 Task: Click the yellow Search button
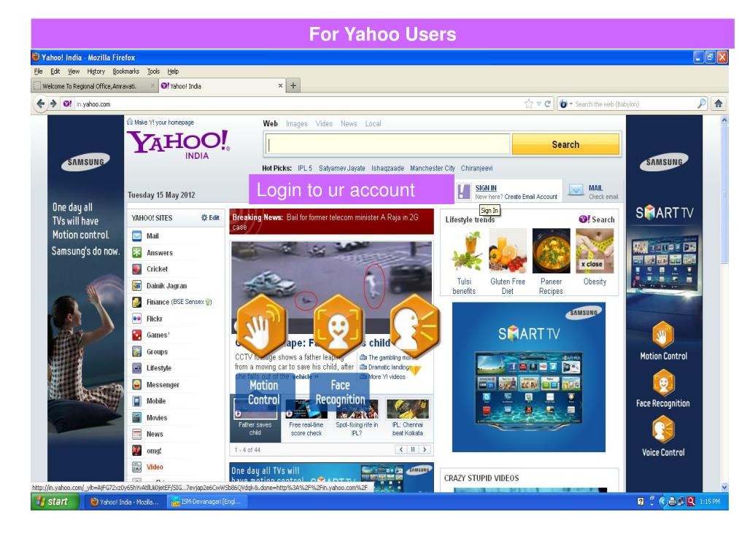tap(565, 144)
